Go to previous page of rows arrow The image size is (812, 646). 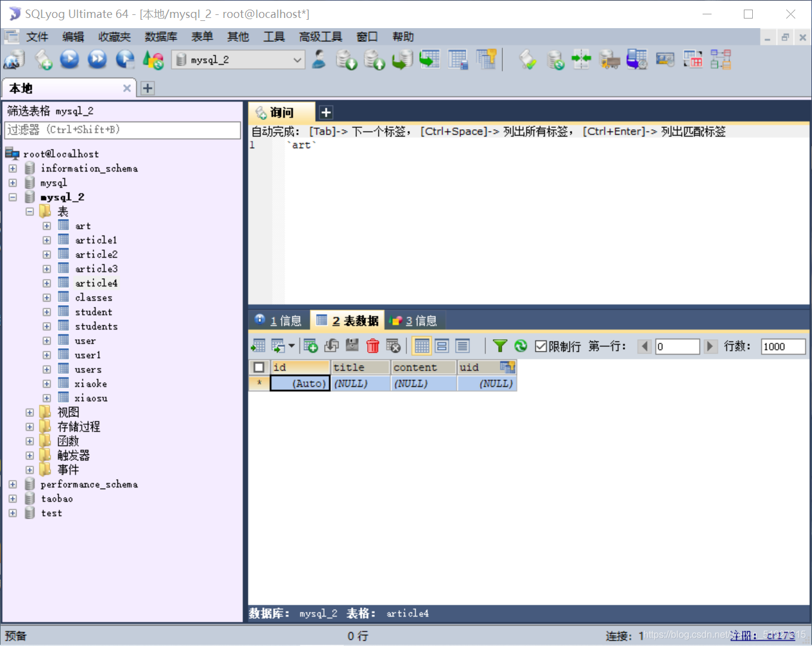click(645, 346)
